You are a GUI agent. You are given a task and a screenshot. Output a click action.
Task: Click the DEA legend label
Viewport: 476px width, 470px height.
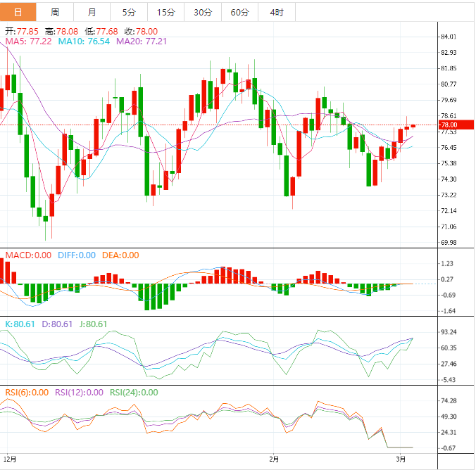click(x=119, y=255)
